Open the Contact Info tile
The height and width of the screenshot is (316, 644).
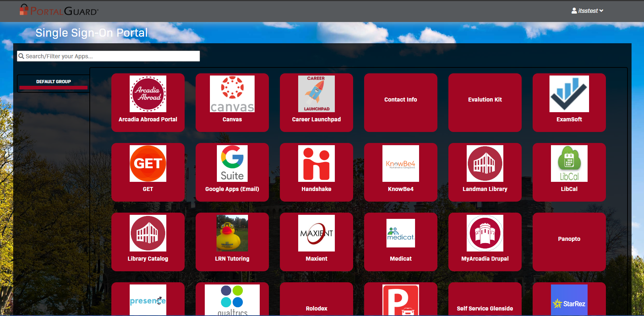[401, 102]
